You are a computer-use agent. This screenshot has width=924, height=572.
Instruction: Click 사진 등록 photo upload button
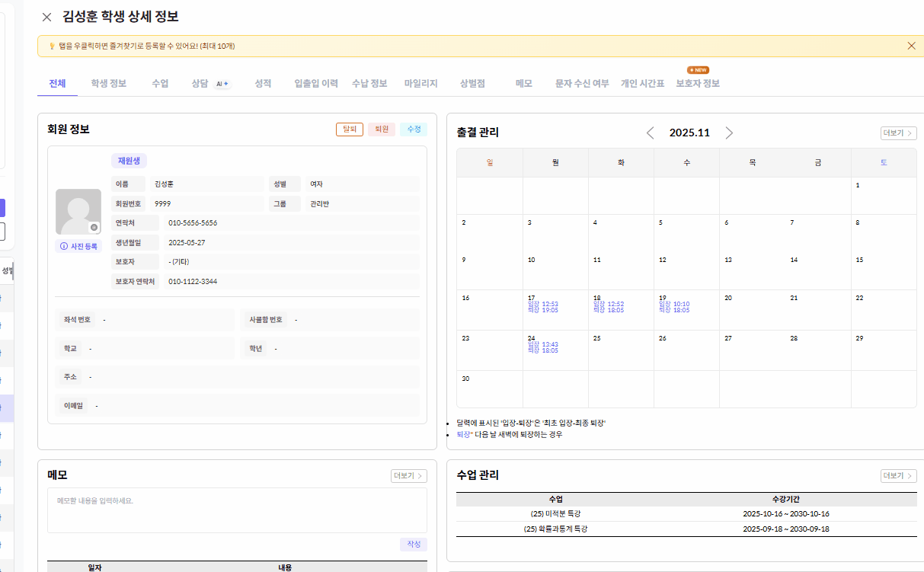tap(78, 246)
